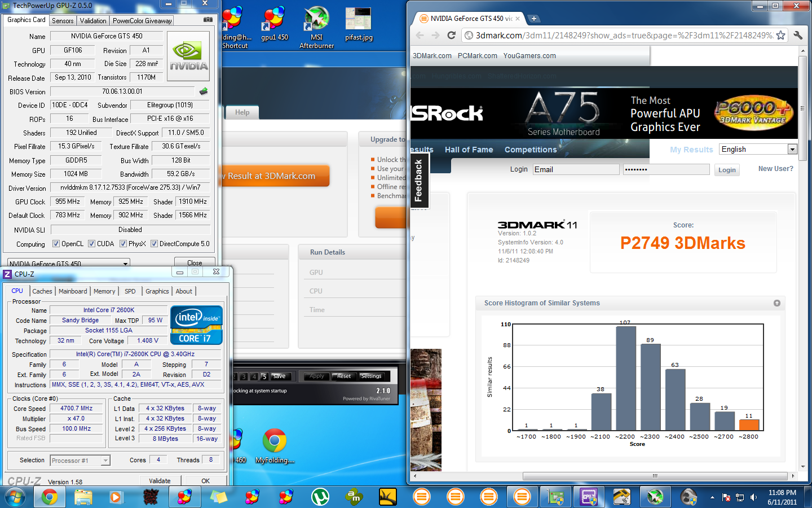Open the About tab in CPU-Z
The image size is (812, 508).
(184, 291)
